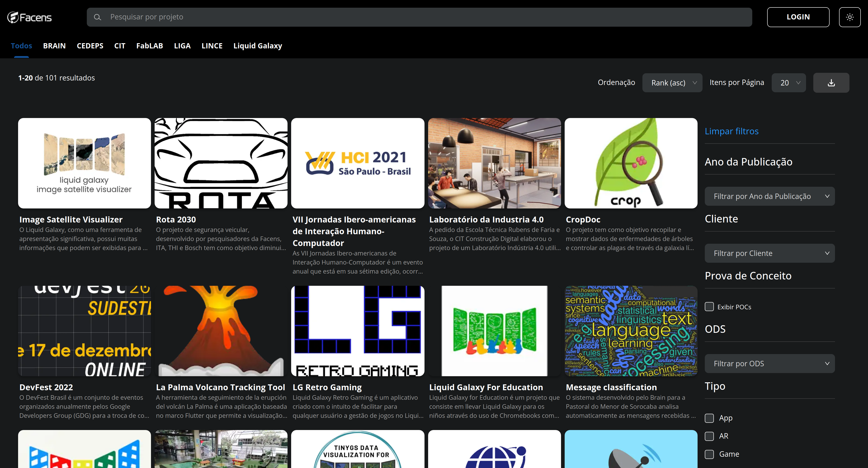The image size is (868, 468).
Task: Click the DevFest 2022 title
Action: pos(46,388)
